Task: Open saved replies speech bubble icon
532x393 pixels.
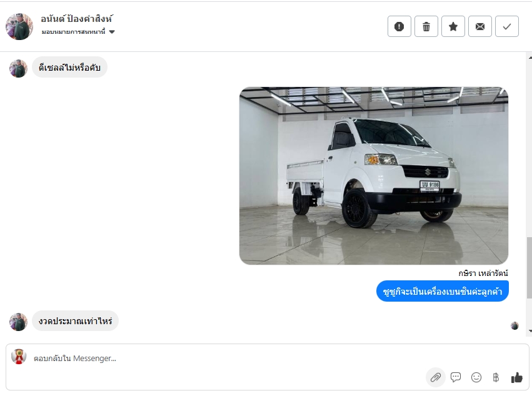Action: [x=456, y=377]
